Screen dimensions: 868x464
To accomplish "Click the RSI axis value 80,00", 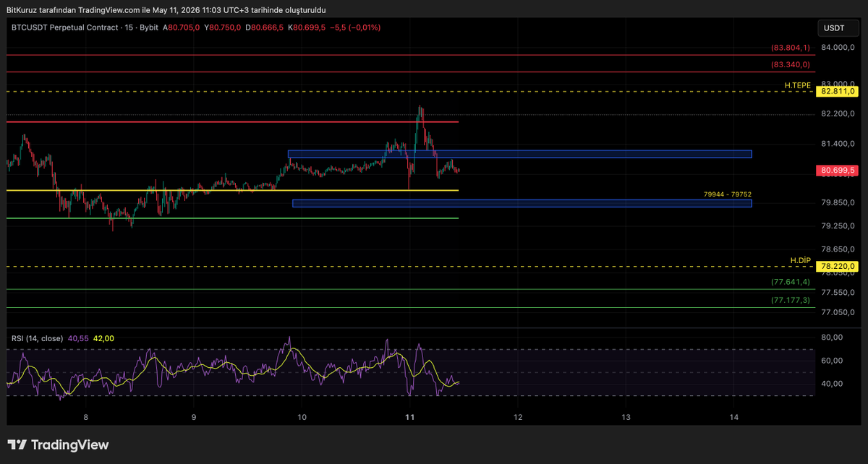I will point(833,338).
